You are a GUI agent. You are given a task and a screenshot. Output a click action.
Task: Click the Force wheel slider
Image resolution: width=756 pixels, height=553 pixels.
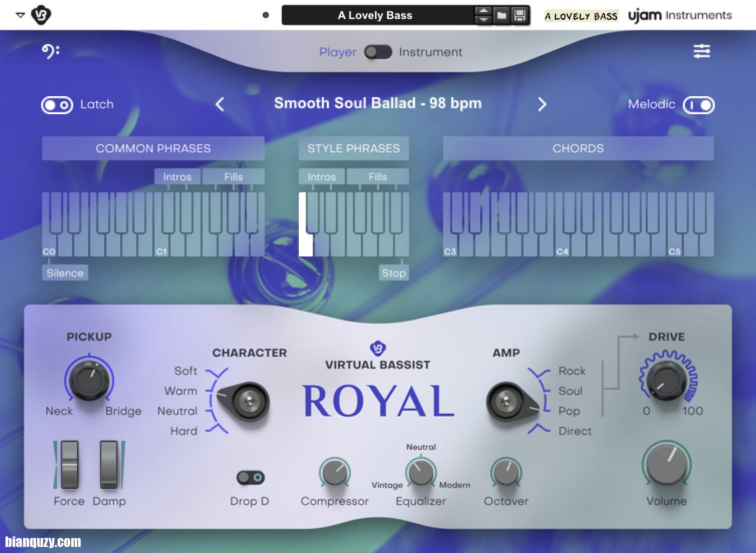tap(69, 465)
